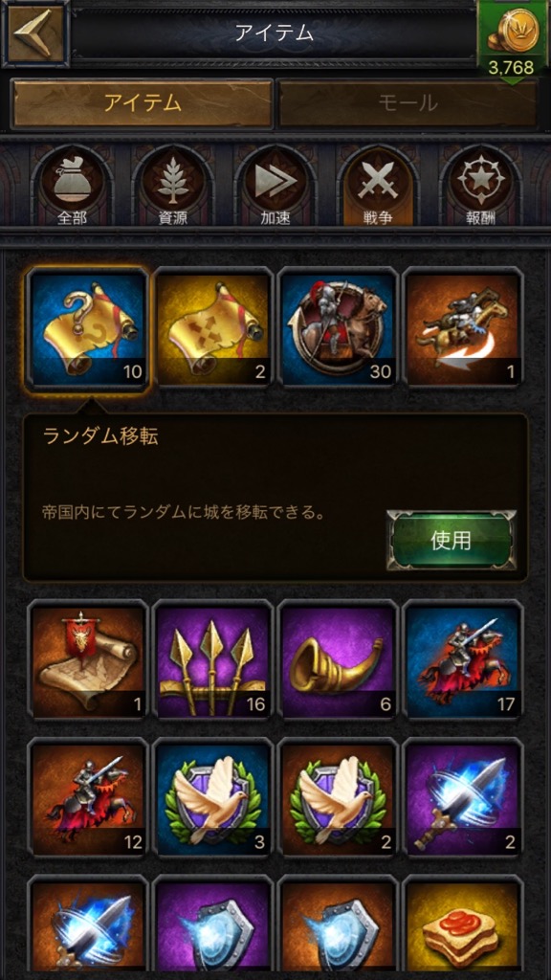The width and height of the screenshot is (551, 980).
Task: Select the アイテム tab
Action: pyautogui.click(x=143, y=103)
